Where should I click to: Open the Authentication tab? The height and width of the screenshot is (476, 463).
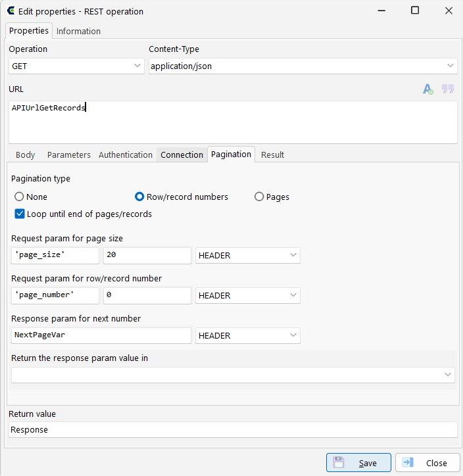pyautogui.click(x=126, y=155)
